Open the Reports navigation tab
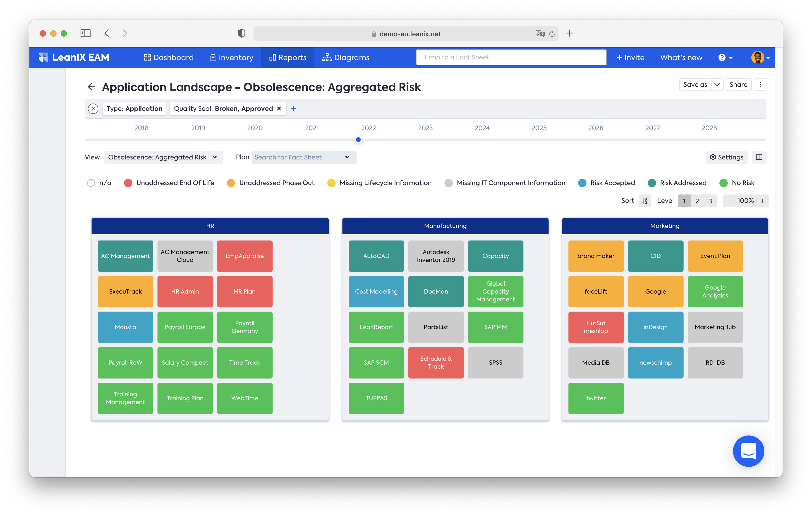Screen dimensions: 812x516 point(288,57)
